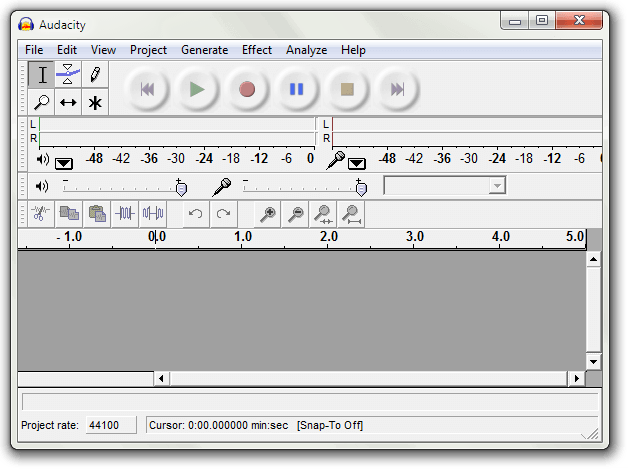Click the blue Pause button
The image size is (628, 469).
[296, 89]
